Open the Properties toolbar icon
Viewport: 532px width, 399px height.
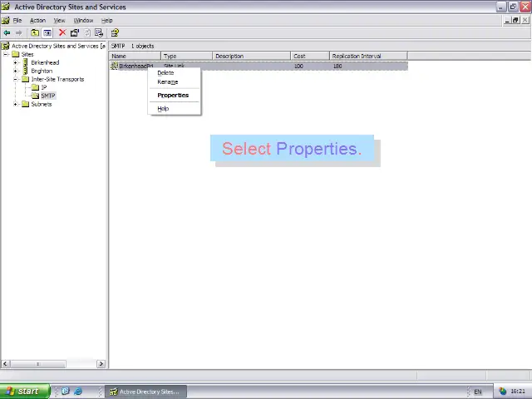75,33
